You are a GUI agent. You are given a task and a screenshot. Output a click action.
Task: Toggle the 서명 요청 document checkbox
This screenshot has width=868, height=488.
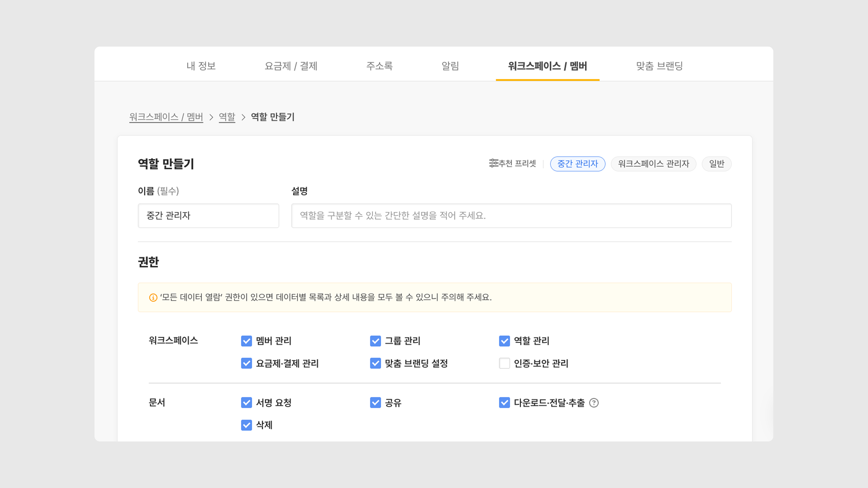pyautogui.click(x=246, y=403)
